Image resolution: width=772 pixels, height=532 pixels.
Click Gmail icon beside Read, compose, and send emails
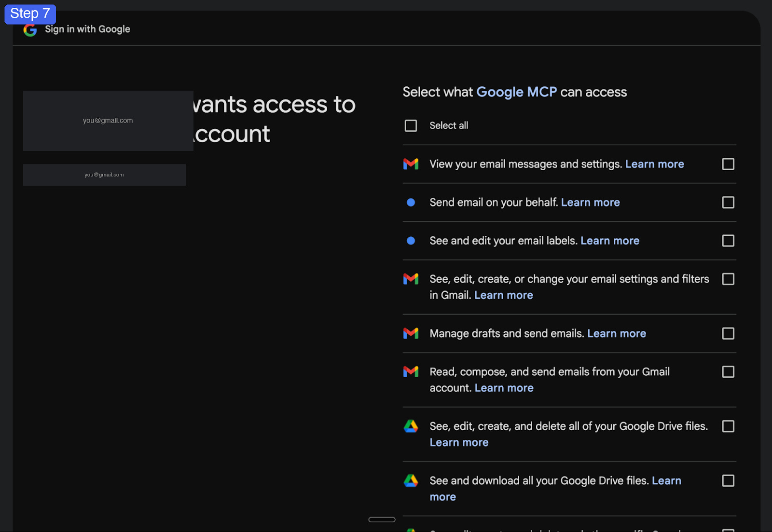click(411, 371)
